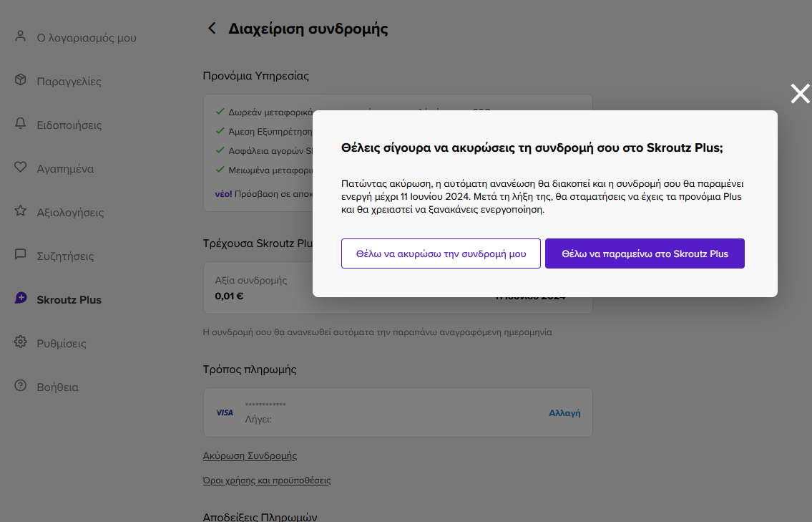Click the Διαχείριση συνδρομής page title
812x522 pixels.
[308, 29]
